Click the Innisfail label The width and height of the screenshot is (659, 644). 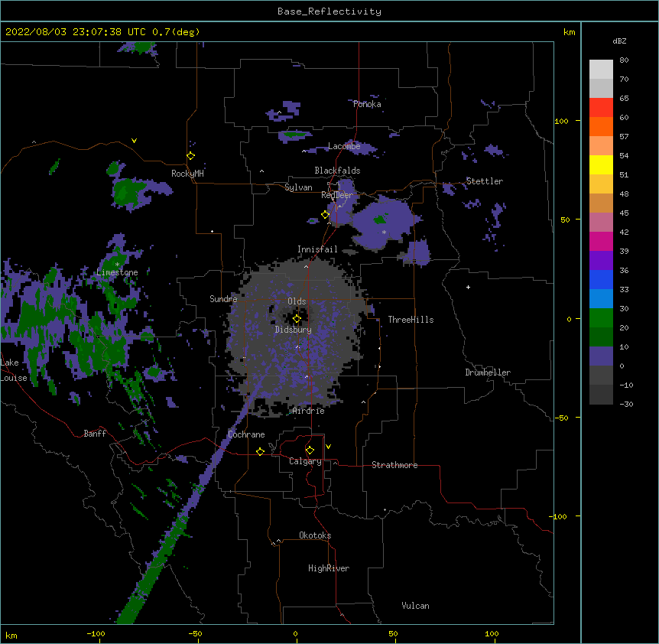pyautogui.click(x=317, y=249)
